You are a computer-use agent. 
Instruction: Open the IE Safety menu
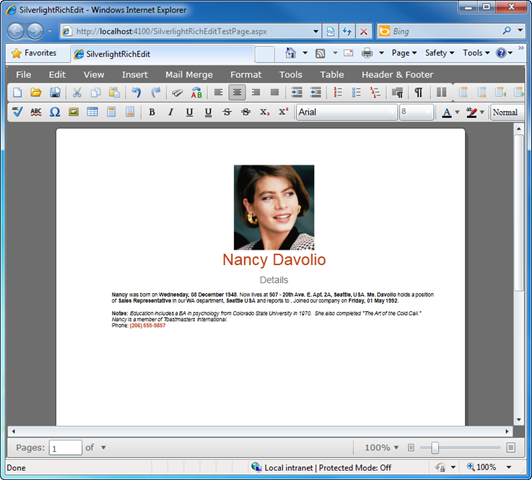tap(439, 53)
